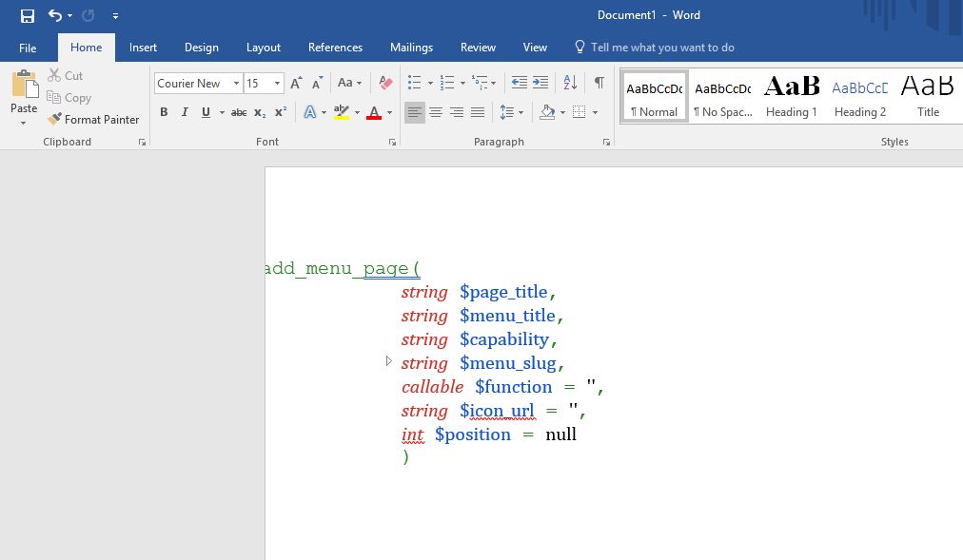Open the Clipboard pane launcher
Viewport: 963px width, 560px height.
pos(142,143)
